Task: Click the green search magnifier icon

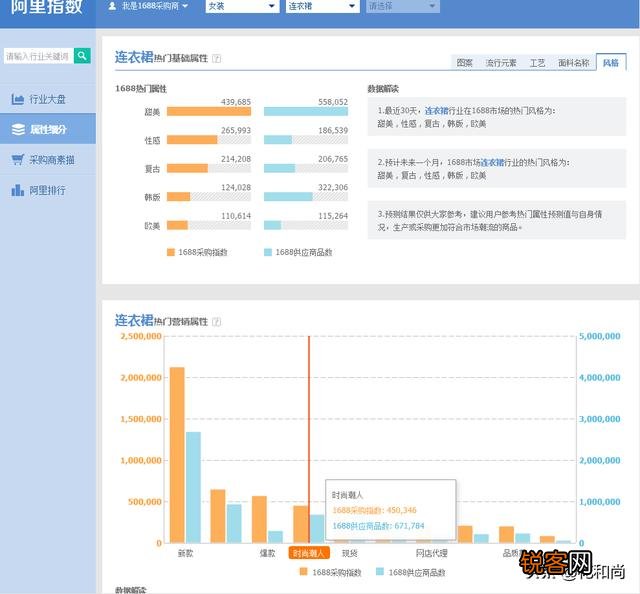Action: 82,56
